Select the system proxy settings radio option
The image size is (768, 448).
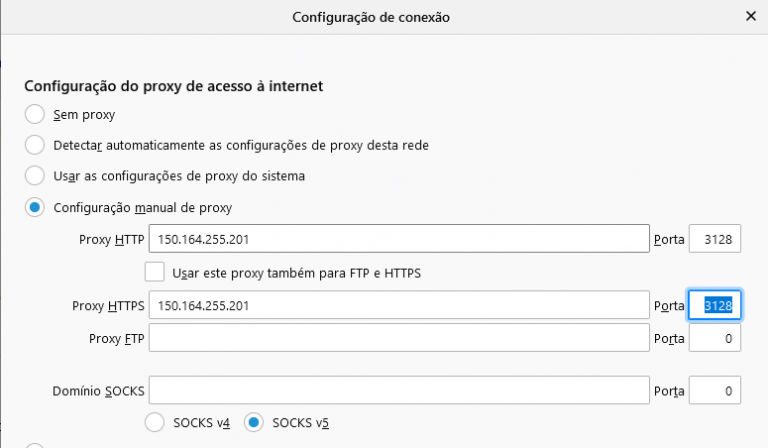coord(35,175)
